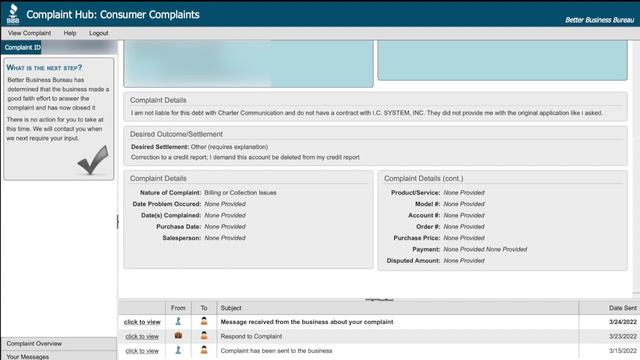Click the vertical scrollbar of the complaint pane

point(636,167)
